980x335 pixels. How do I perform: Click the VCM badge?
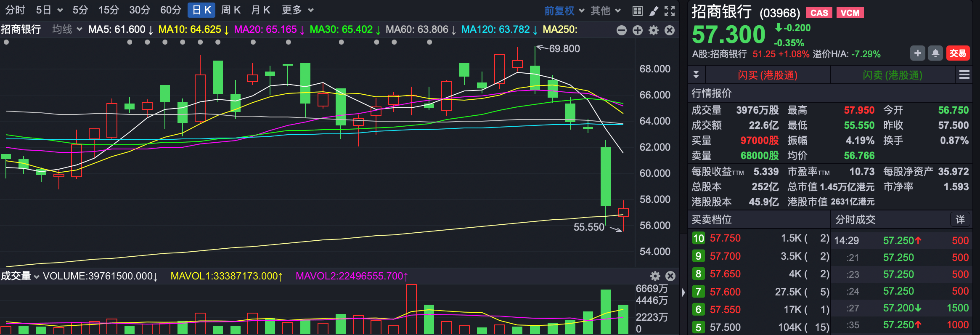pos(850,13)
